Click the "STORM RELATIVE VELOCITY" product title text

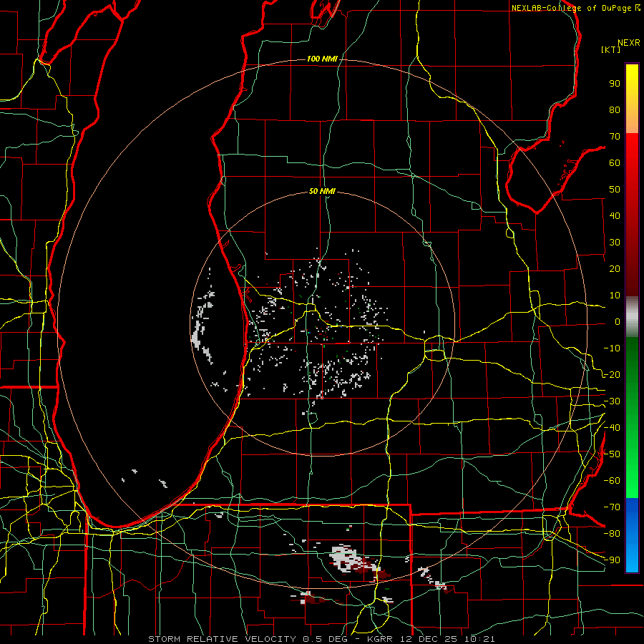(222, 639)
